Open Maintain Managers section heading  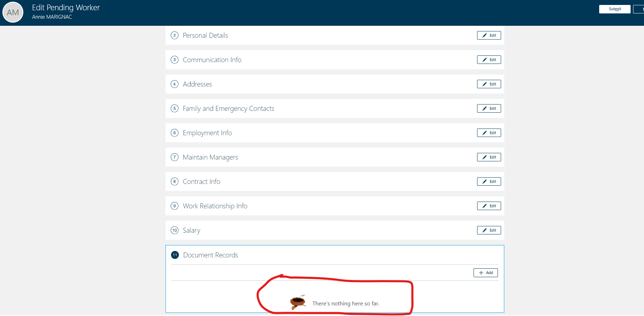point(210,157)
